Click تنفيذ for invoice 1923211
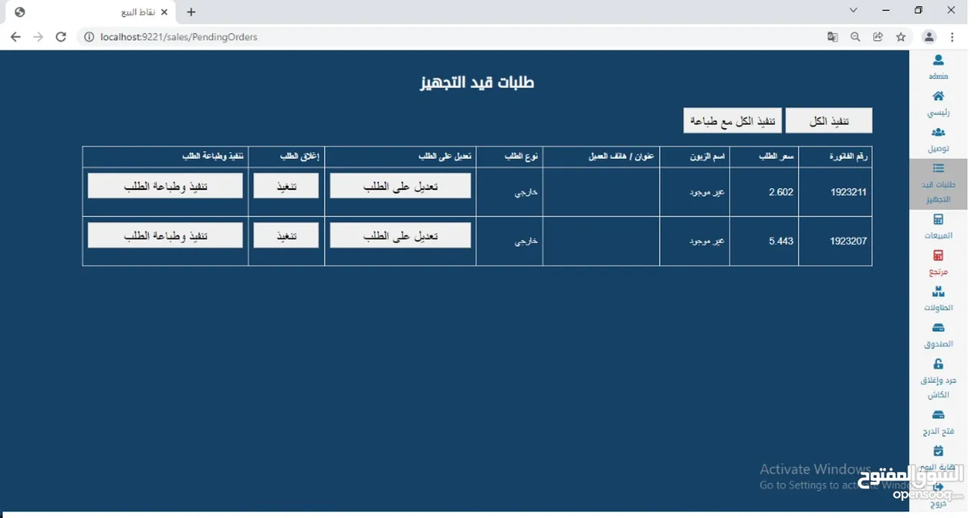 click(x=286, y=186)
